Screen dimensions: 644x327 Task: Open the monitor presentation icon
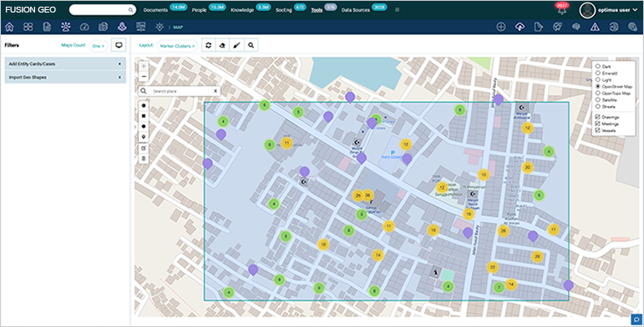(141, 27)
